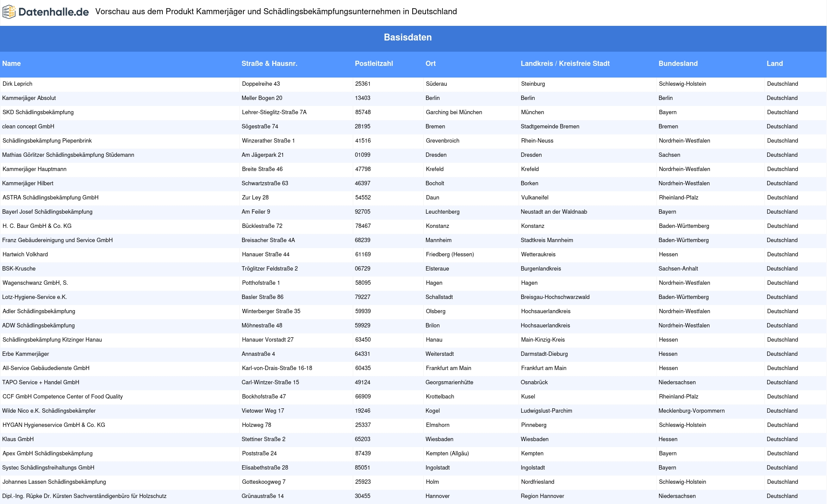
Task: Select the Erbe Kammerjäger entry
Action: coord(25,354)
